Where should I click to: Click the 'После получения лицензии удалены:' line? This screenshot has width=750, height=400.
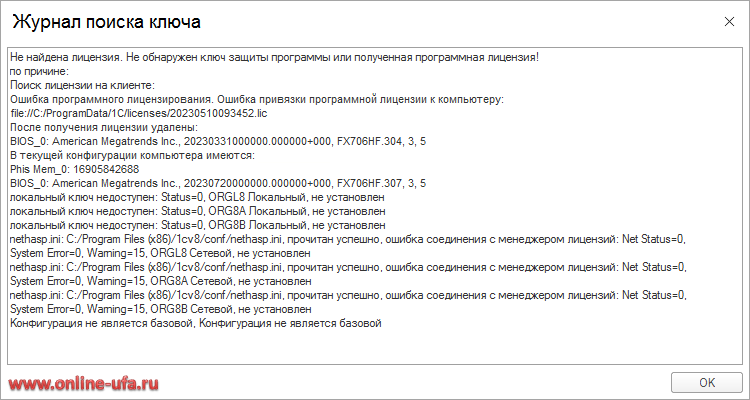[x=103, y=128]
